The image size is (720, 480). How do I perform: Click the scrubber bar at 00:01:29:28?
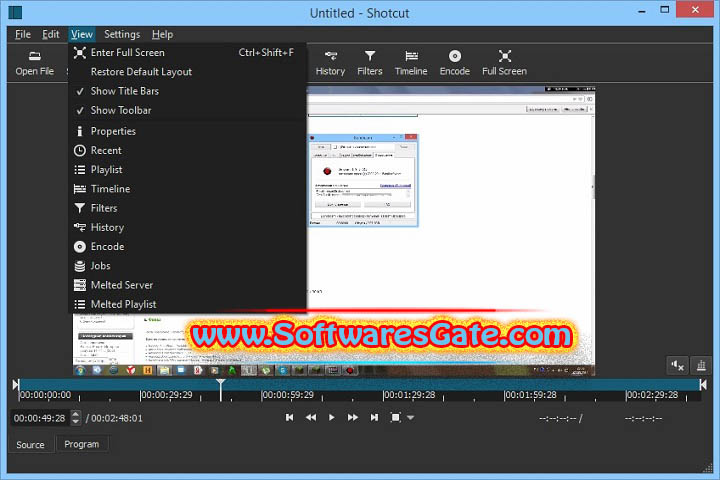click(409, 395)
